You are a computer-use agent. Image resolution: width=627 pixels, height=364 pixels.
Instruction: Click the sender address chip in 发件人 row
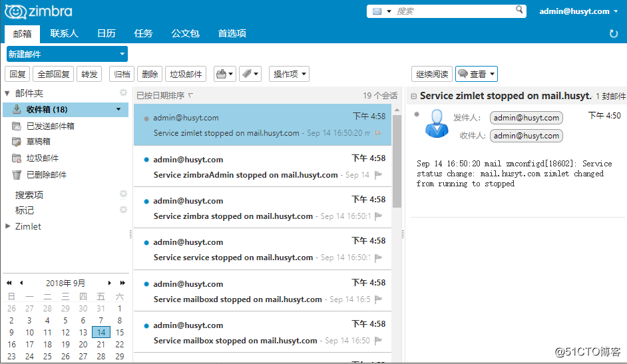pos(526,118)
